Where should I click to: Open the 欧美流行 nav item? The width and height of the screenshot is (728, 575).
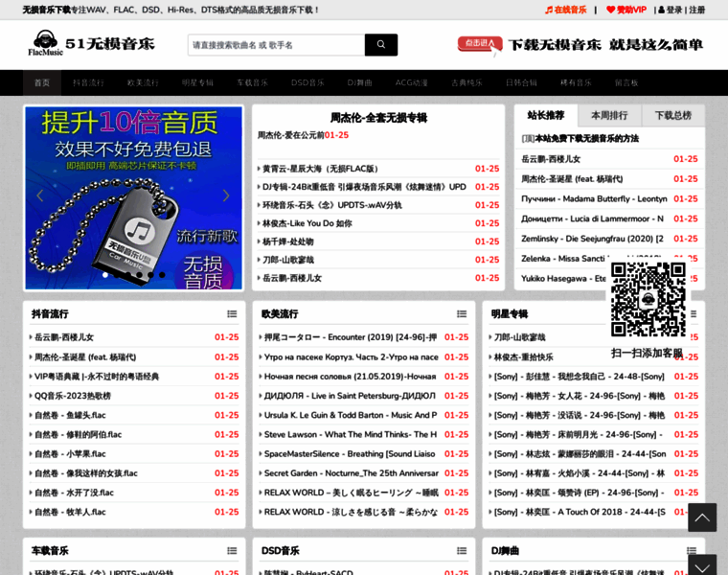(x=143, y=82)
